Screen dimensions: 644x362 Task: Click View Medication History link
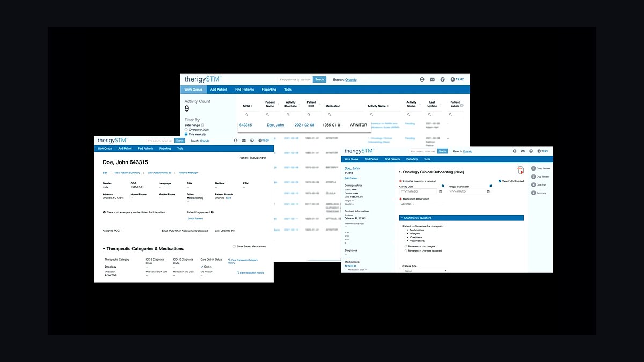pyautogui.click(x=250, y=272)
